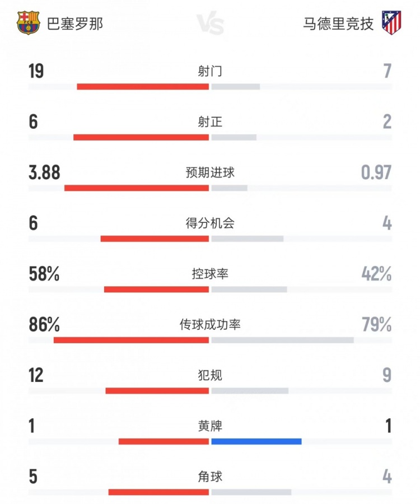Open the 巴塞罗那 team name
This screenshot has height=504, width=420.
point(75,24)
